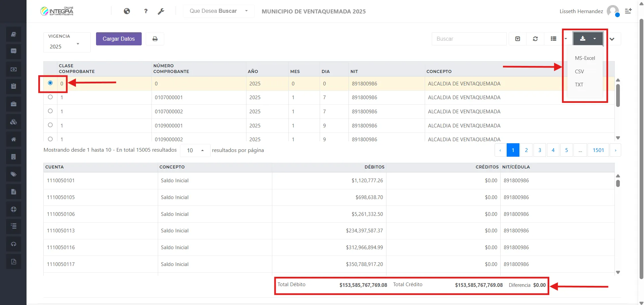
Task: Click the globe icon in top bar
Action: click(127, 11)
